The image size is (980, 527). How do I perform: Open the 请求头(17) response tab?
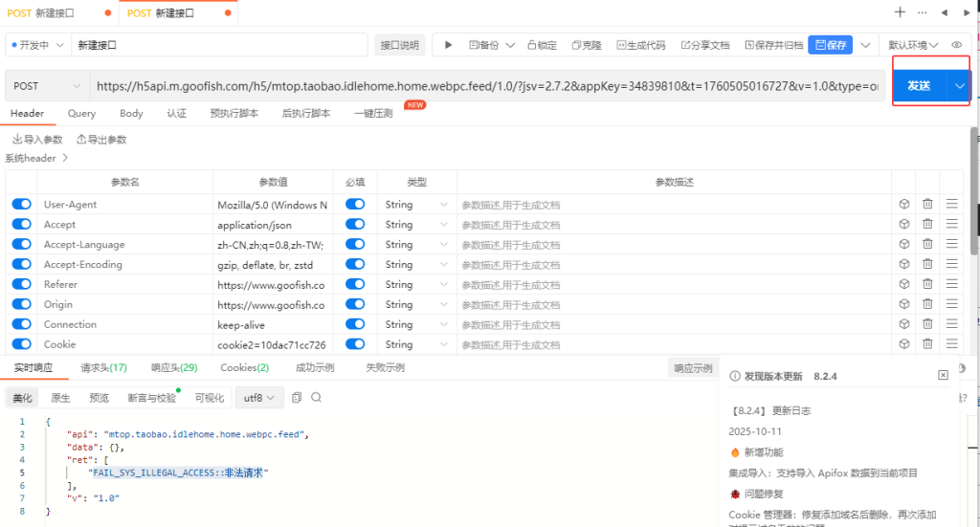(103, 368)
